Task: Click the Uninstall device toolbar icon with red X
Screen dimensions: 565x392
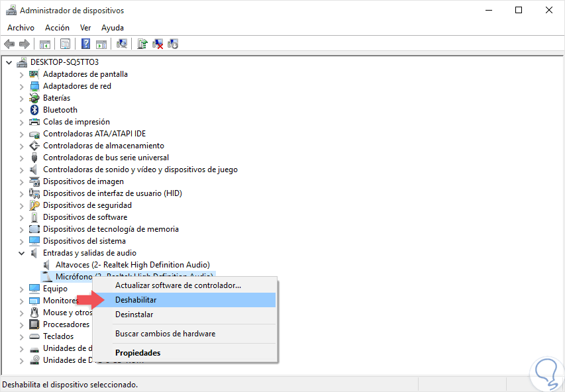Action: click(x=158, y=44)
